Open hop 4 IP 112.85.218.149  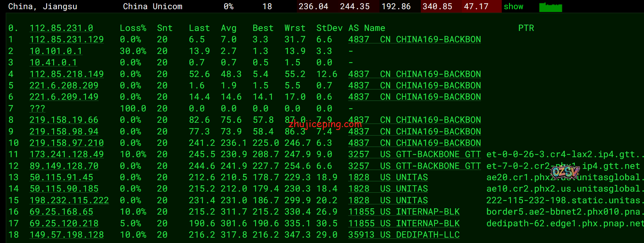pos(66,74)
